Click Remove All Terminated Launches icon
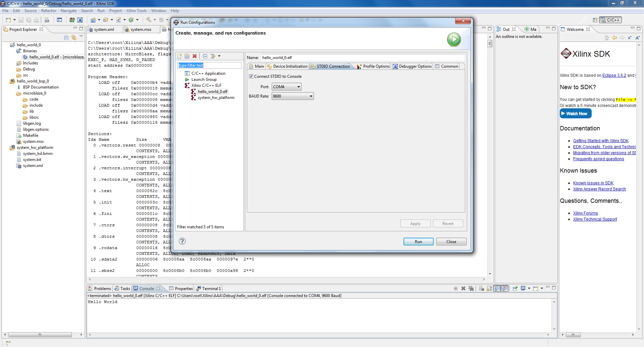The image size is (644, 347). click(x=471, y=288)
